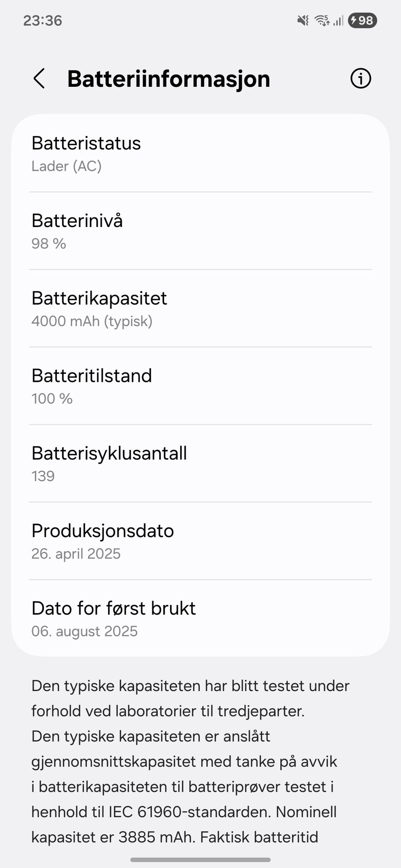Tap the Dato for først brukt row
The image size is (401, 868).
(200, 618)
